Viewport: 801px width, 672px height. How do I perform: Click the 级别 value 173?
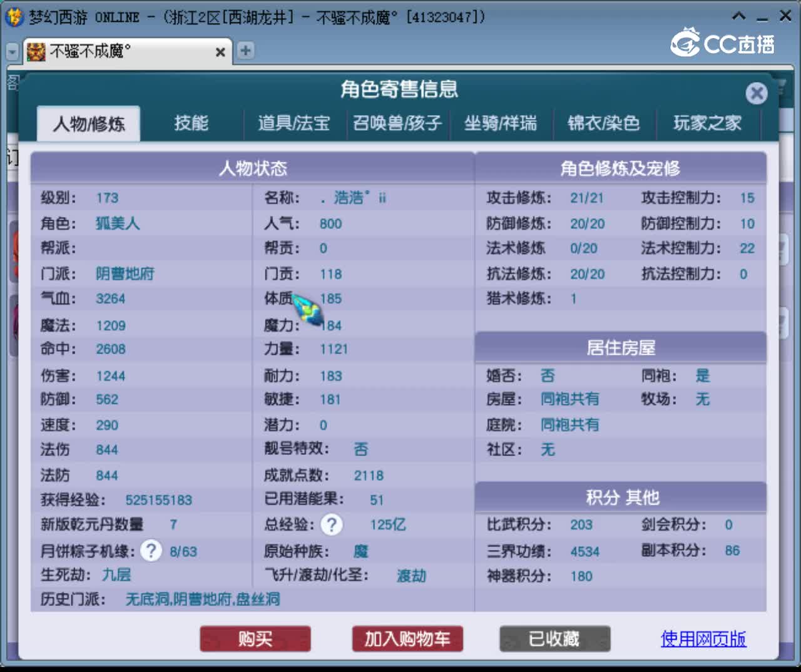107,198
